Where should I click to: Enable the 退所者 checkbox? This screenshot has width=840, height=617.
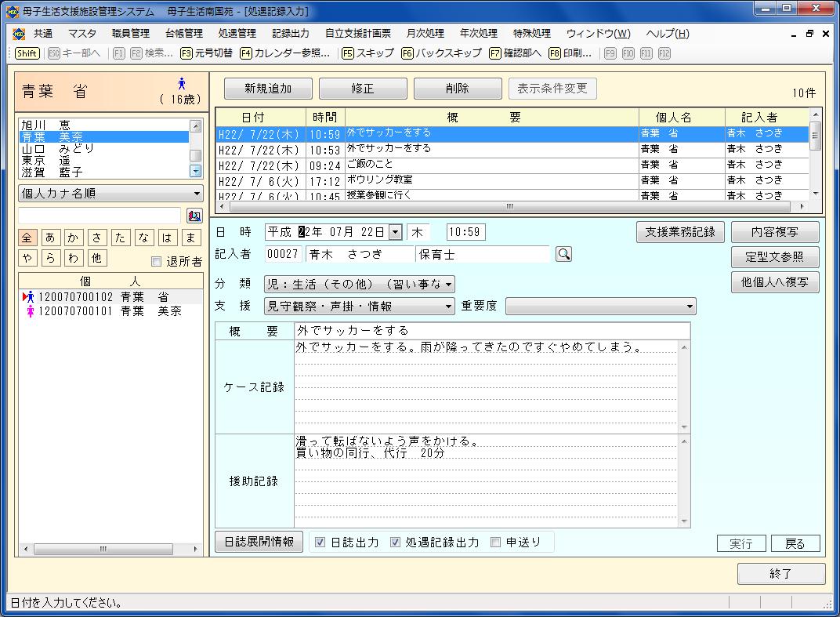tap(157, 262)
